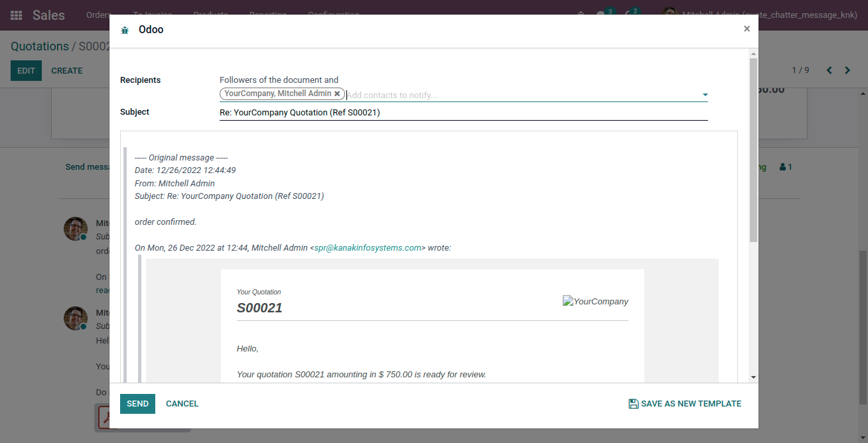Click the followers count icon

[786, 167]
